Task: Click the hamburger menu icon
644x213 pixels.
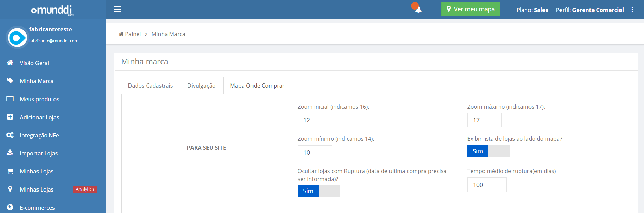Action: pos(118,9)
